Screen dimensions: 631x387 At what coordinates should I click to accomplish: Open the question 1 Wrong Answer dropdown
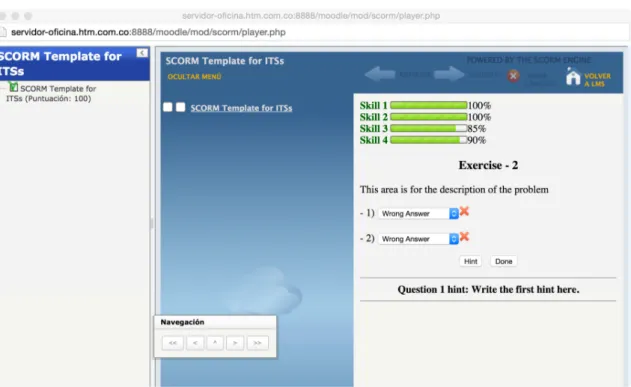tap(418, 214)
